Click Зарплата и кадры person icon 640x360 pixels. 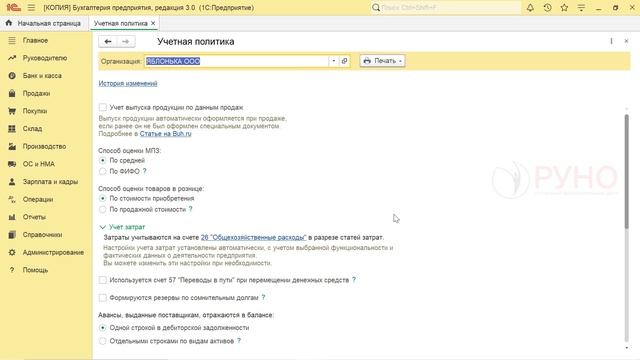[12, 182]
